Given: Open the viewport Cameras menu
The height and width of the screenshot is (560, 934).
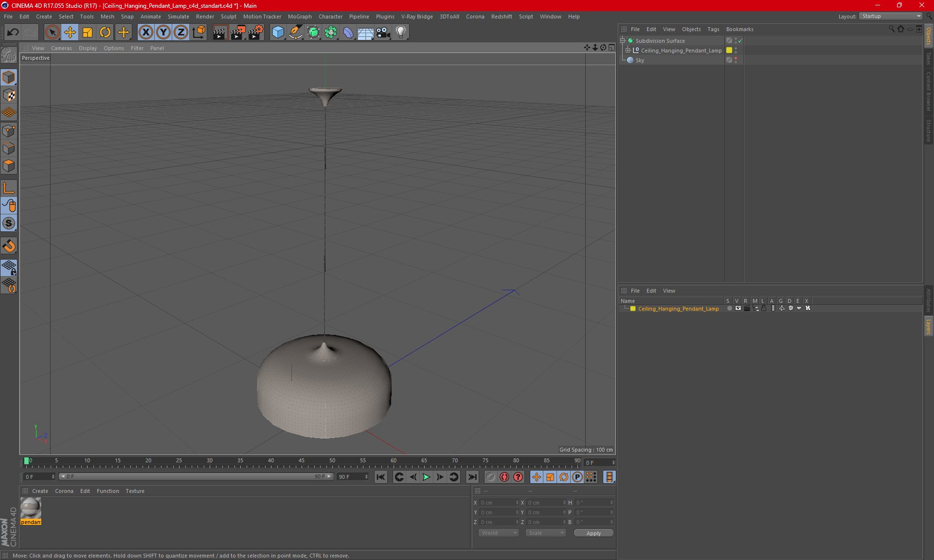Looking at the screenshot, I should [x=61, y=48].
